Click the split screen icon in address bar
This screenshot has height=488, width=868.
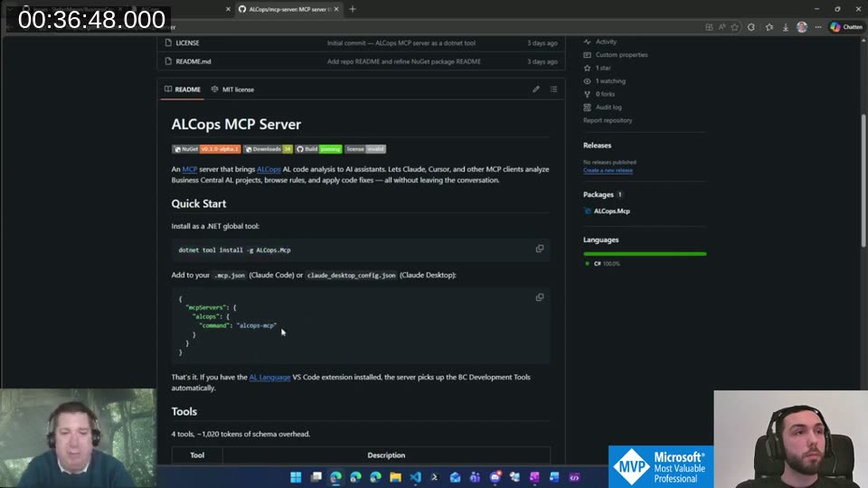coord(709,27)
